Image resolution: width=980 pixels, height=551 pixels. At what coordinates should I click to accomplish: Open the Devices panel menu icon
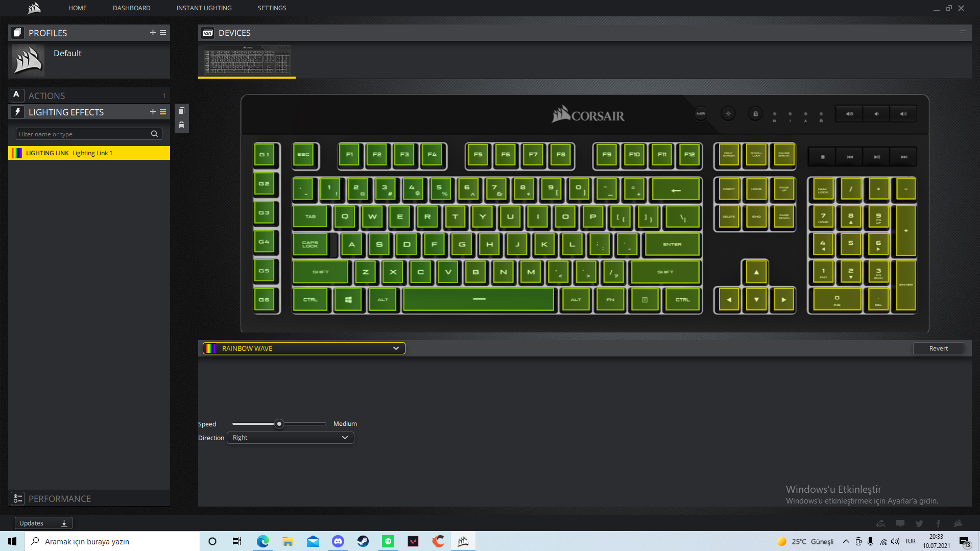[x=962, y=33]
